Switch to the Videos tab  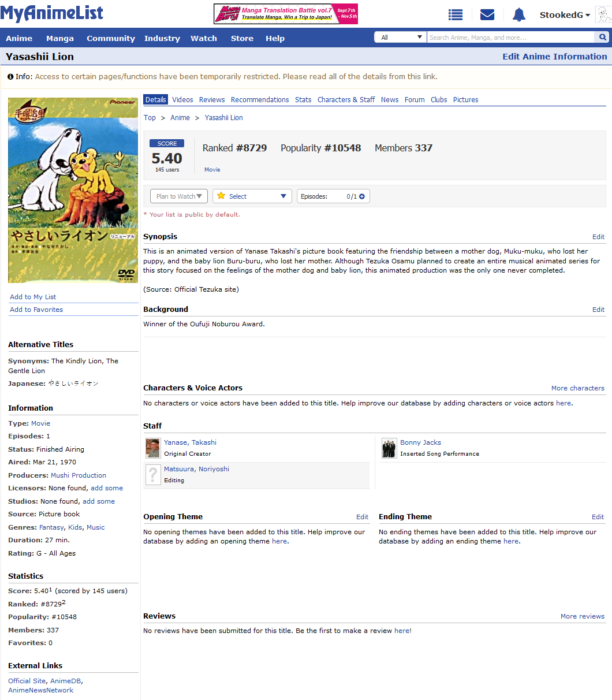tap(182, 100)
